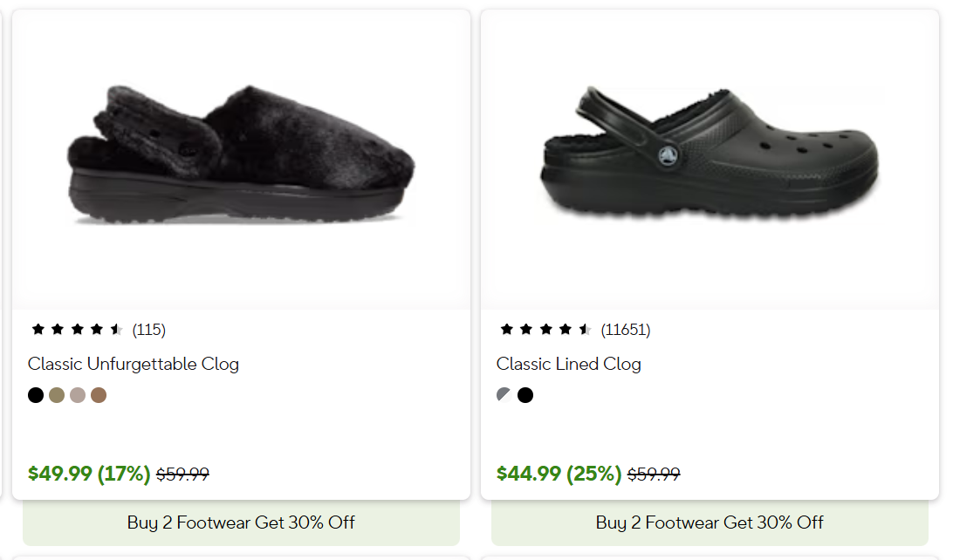
Task: Choose two-tone gray swatch for Lined Clog
Action: tap(504, 395)
